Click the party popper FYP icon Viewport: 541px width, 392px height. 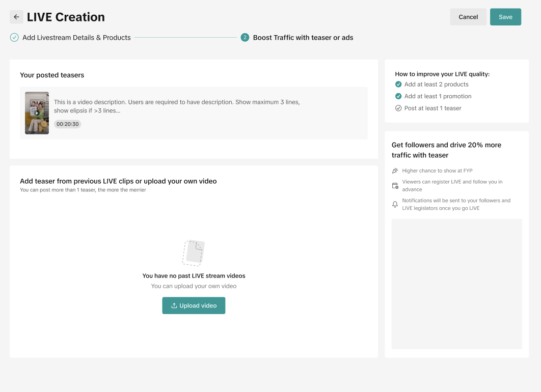tap(395, 171)
